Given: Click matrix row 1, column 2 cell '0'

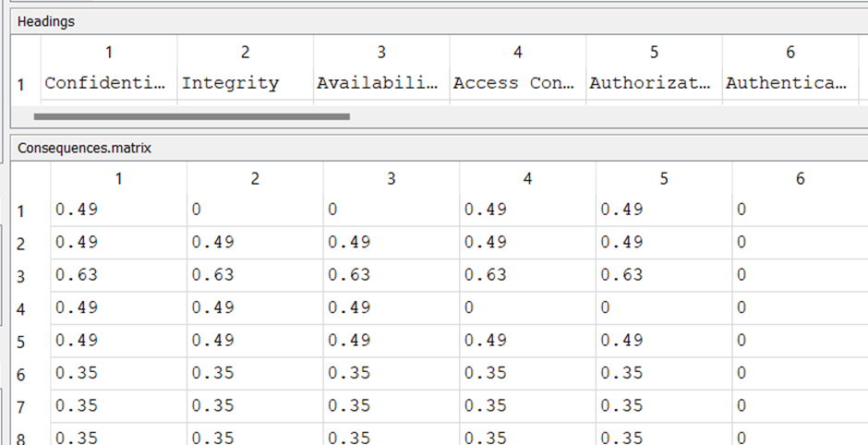Looking at the screenshot, I should tap(255, 210).
